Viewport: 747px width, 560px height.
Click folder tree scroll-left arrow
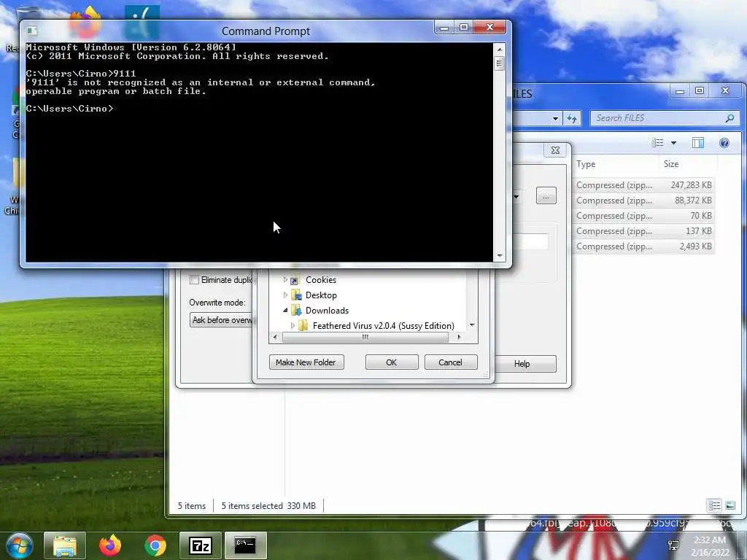point(274,337)
